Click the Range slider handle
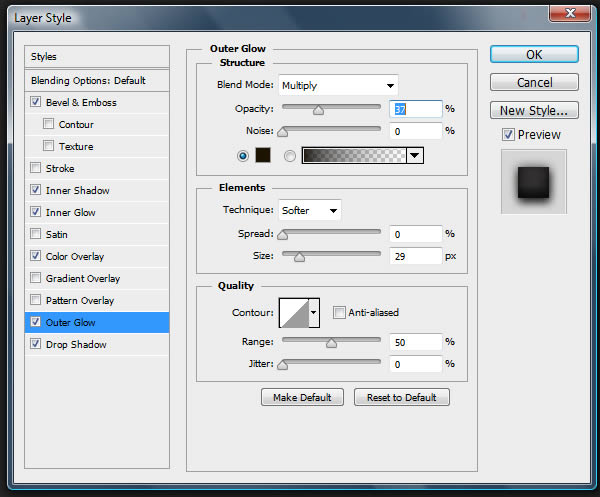This screenshot has width=600, height=497. (x=331, y=343)
